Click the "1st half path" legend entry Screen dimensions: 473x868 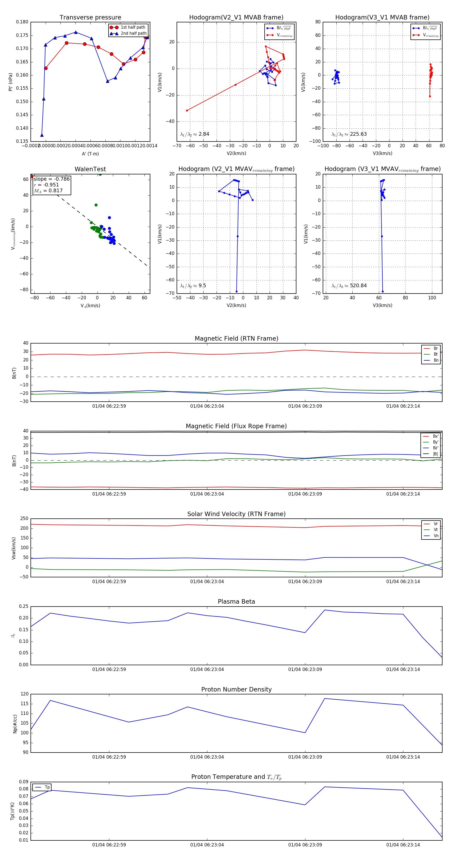(133, 27)
